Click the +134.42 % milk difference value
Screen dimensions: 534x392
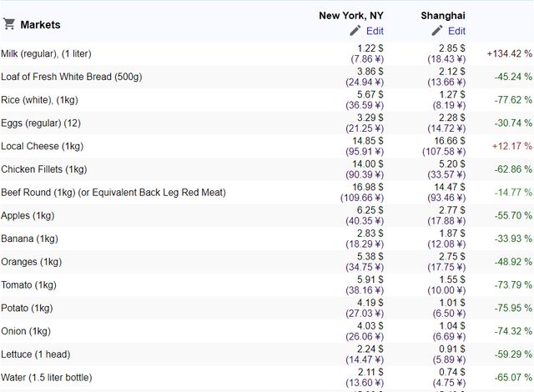coord(509,53)
